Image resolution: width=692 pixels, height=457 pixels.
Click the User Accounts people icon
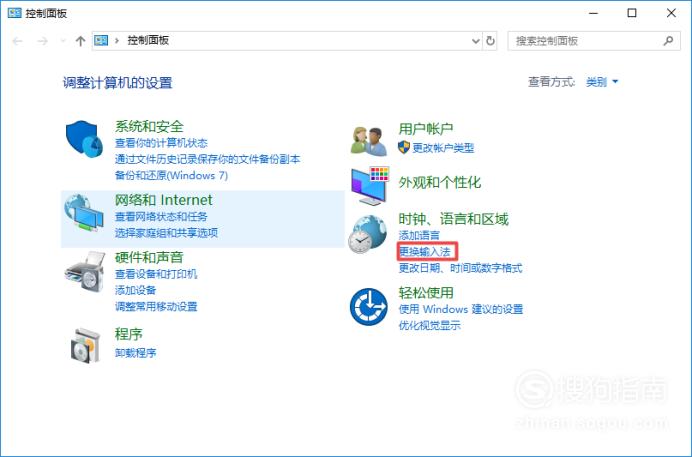point(369,141)
